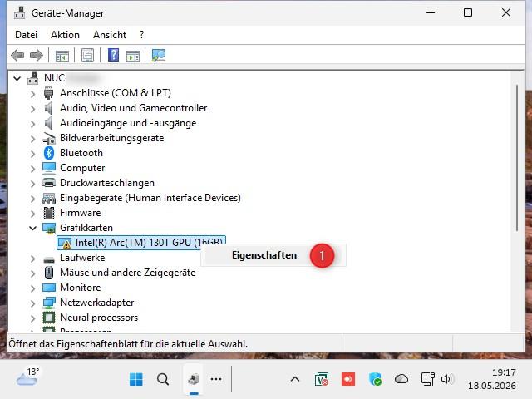Viewport: 532px width, 399px height.
Task: Expand the Firmware category
Action: (32, 214)
